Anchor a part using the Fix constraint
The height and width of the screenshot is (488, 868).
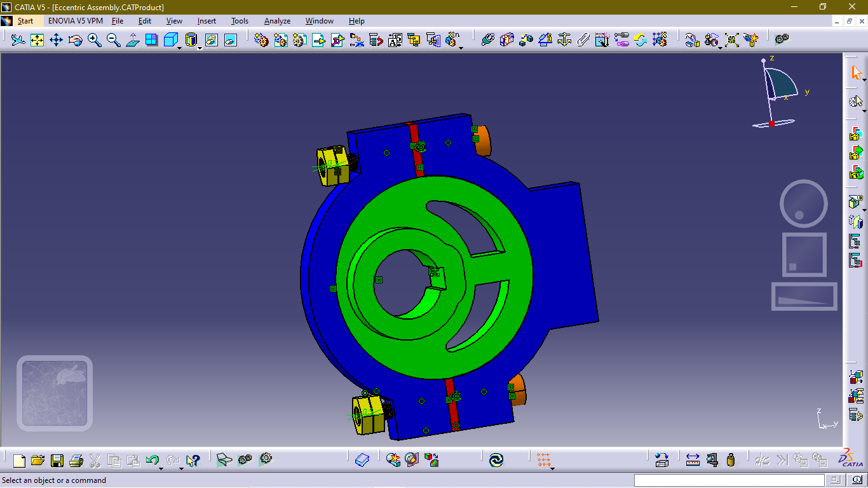(564, 40)
